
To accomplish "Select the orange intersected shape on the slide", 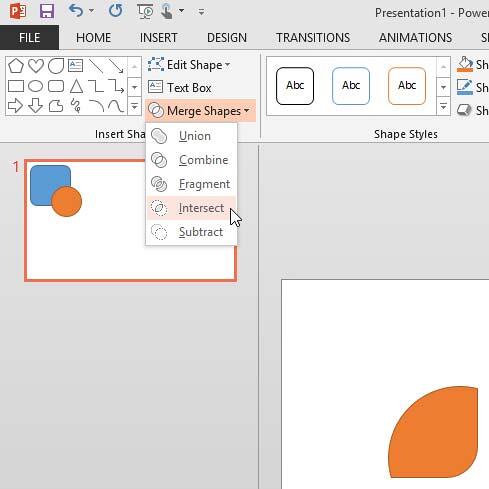I will pos(433,432).
